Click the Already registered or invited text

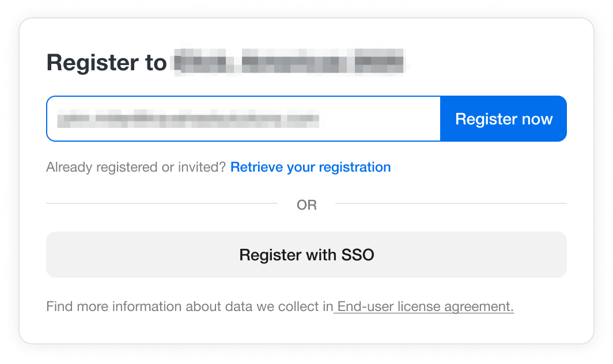(x=136, y=167)
